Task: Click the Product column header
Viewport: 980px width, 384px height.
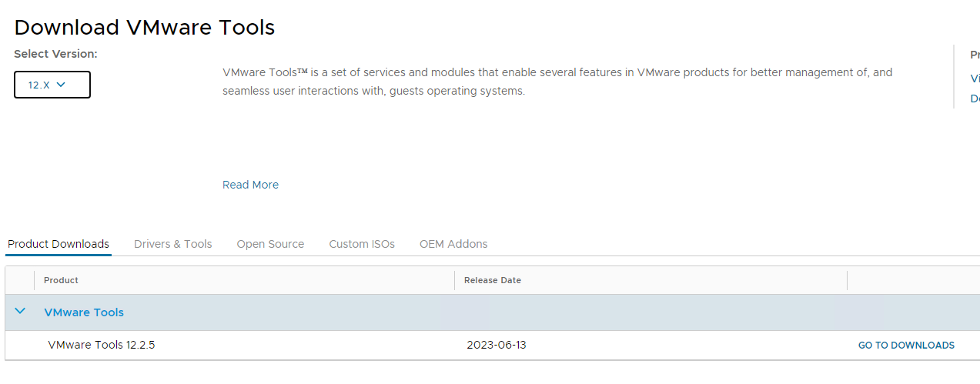Action: [61, 280]
